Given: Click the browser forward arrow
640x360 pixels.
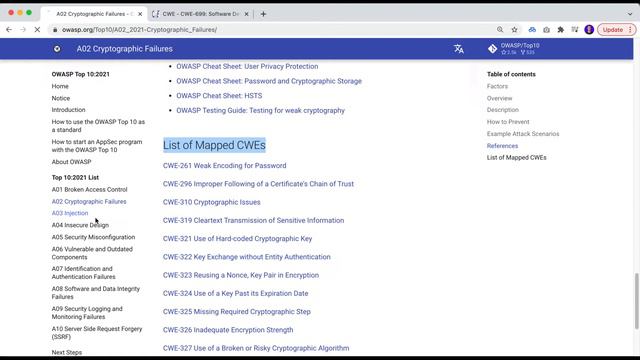Looking at the screenshot, I should pyautogui.click(x=23, y=30).
